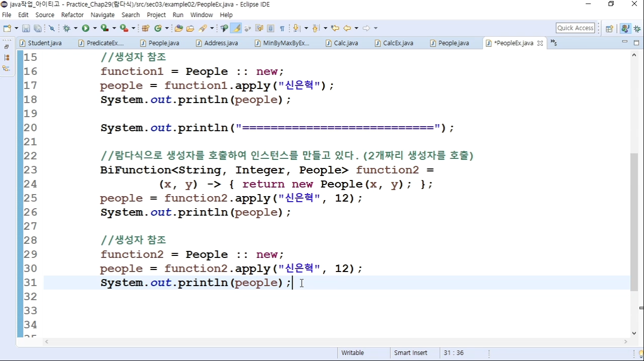Toggle Show Whitespace Characters pilcrow icon
Screen dimensions: 644x361
[282, 28]
